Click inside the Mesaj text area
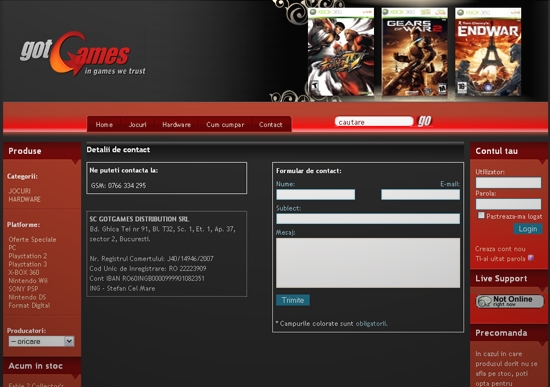 368,263
